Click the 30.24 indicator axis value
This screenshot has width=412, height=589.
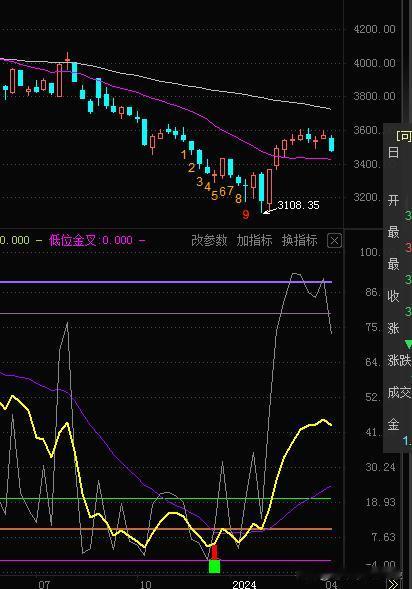[x=380, y=467]
